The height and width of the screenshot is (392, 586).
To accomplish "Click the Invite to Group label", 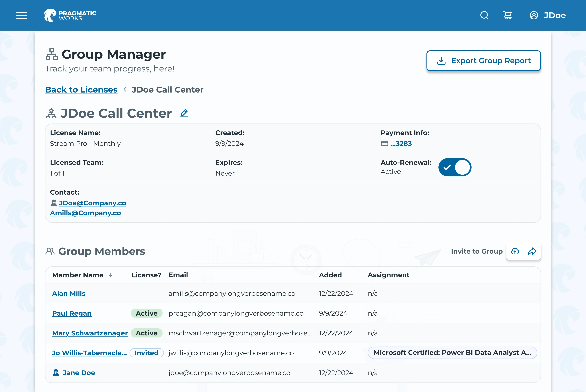I will click(477, 251).
